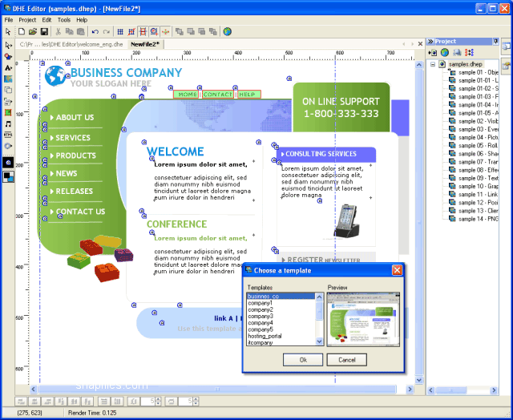Copy the selection with the toolbar icon

pos(70,31)
